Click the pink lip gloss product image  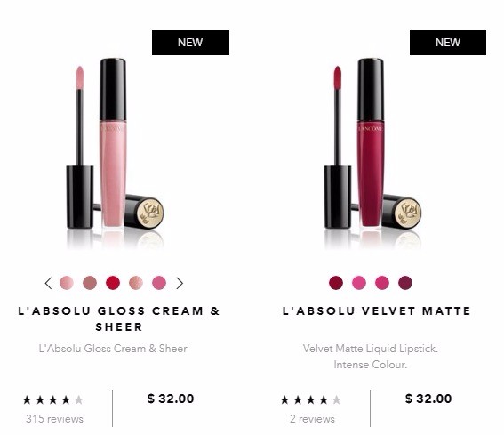pyautogui.click(x=115, y=151)
